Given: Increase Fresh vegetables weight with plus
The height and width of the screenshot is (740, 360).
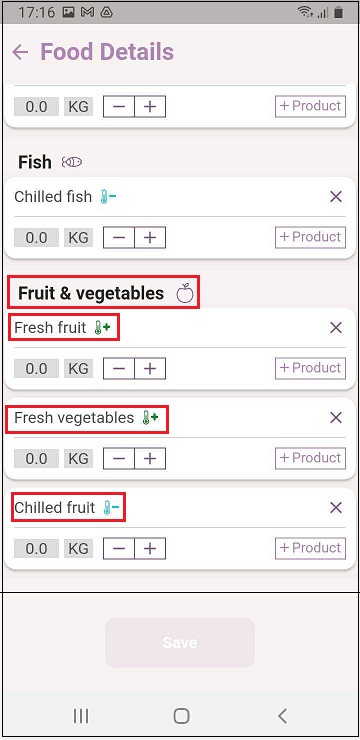Looking at the screenshot, I should coord(150,458).
